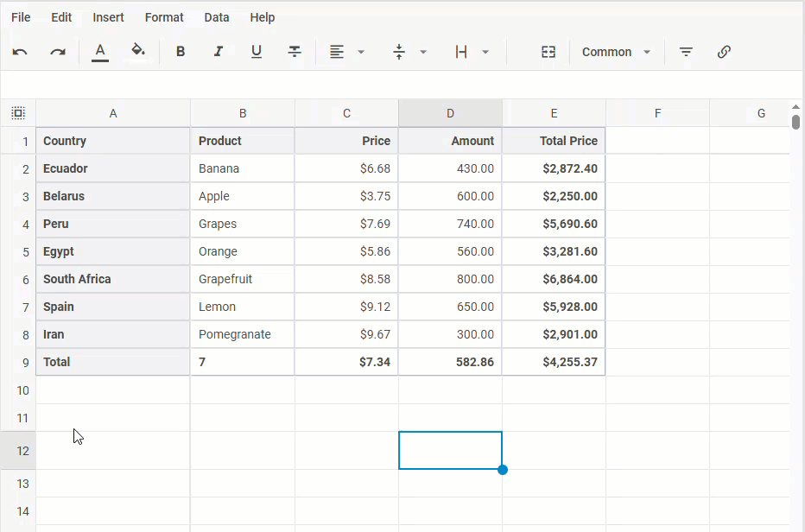Select the "$9.12" price cell
The width and height of the screenshot is (805, 532).
(x=346, y=307)
